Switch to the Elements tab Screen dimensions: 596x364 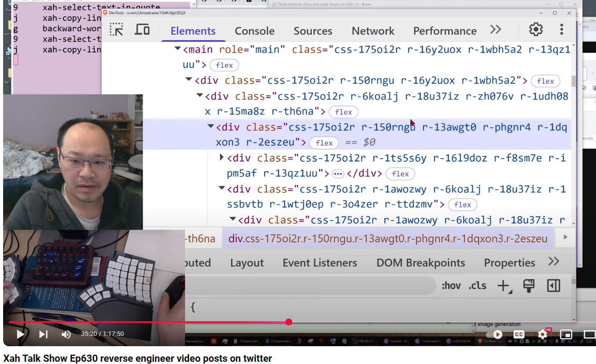pos(193,31)
